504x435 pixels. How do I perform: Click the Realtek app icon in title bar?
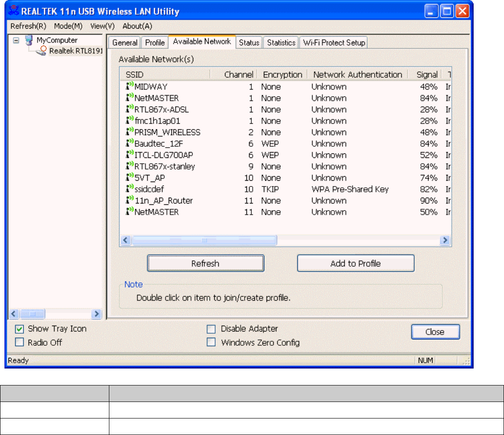(14, 11)
